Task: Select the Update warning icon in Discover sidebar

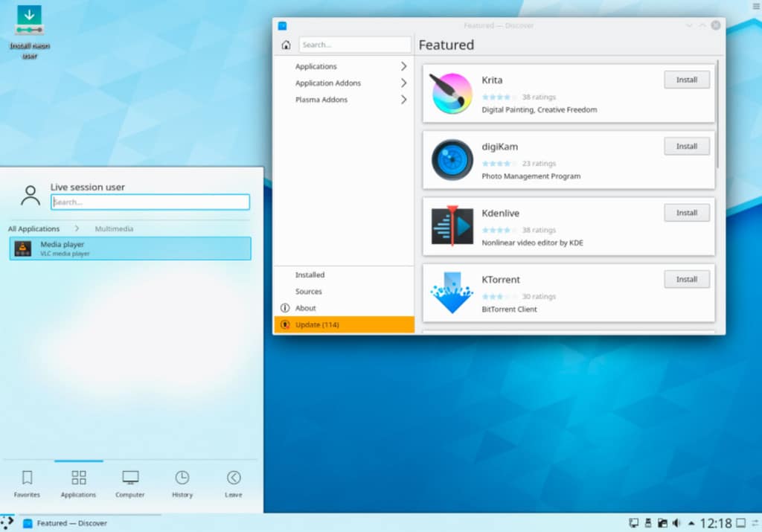Action: pyautogui.click(x=285, y=324)
